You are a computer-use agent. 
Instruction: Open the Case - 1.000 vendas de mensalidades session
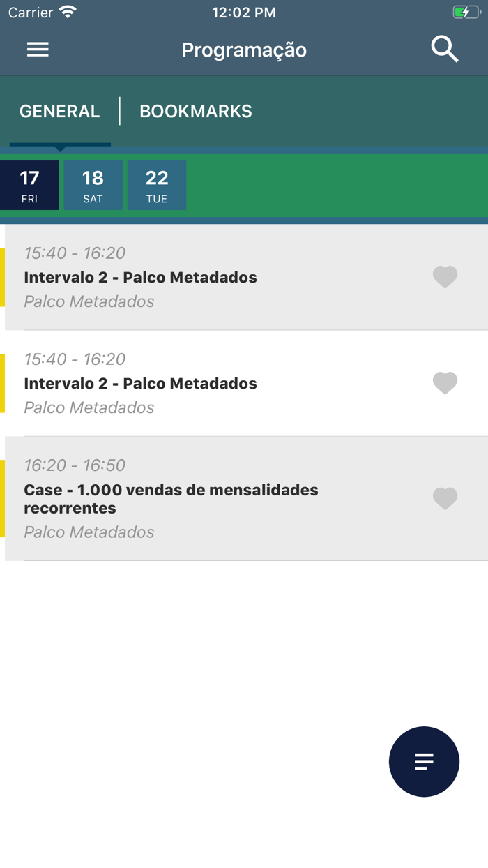(x=209, y=498)
